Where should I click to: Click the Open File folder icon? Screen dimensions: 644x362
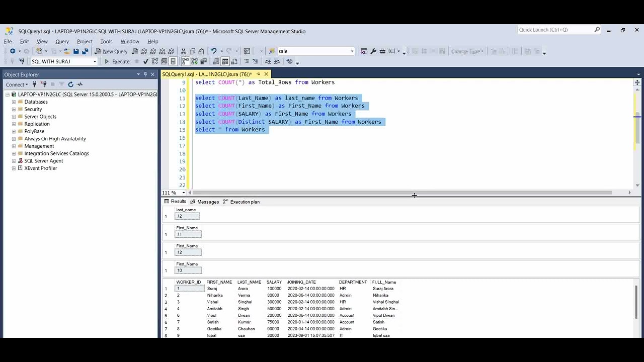click(x=67, y=51)
